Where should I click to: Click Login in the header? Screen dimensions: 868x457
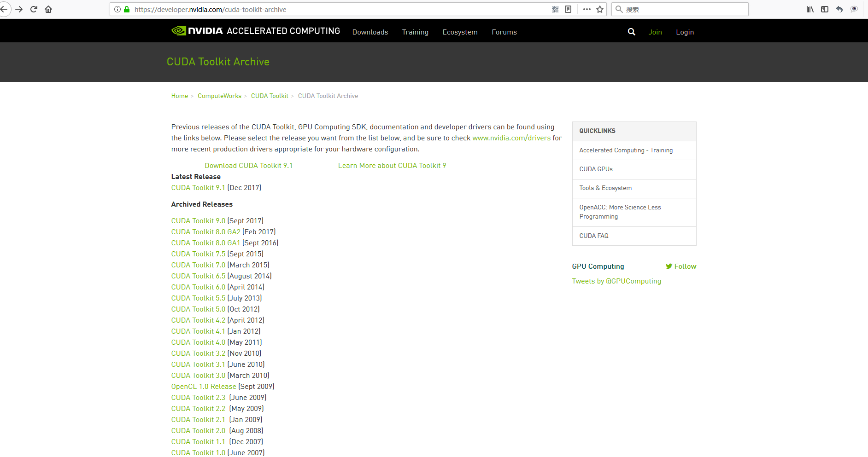(685, 32)
